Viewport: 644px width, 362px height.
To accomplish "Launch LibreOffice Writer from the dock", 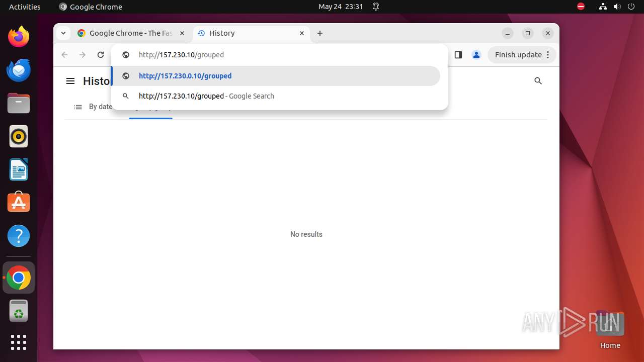I will point(19,169).
